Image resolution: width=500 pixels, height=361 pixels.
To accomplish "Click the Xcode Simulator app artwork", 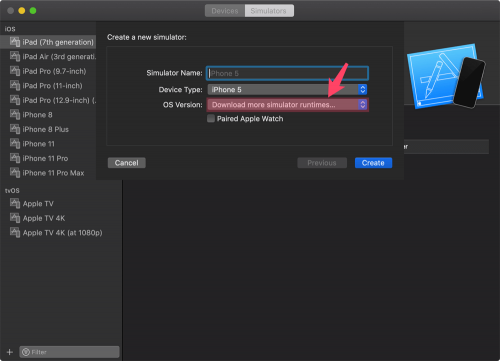I will pos(446,76).
